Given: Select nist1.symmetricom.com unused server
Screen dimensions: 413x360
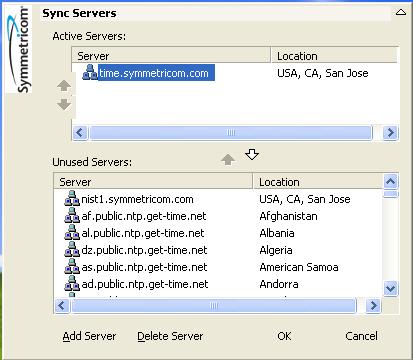Looking at the screenshot, I should tap(137, 199).
